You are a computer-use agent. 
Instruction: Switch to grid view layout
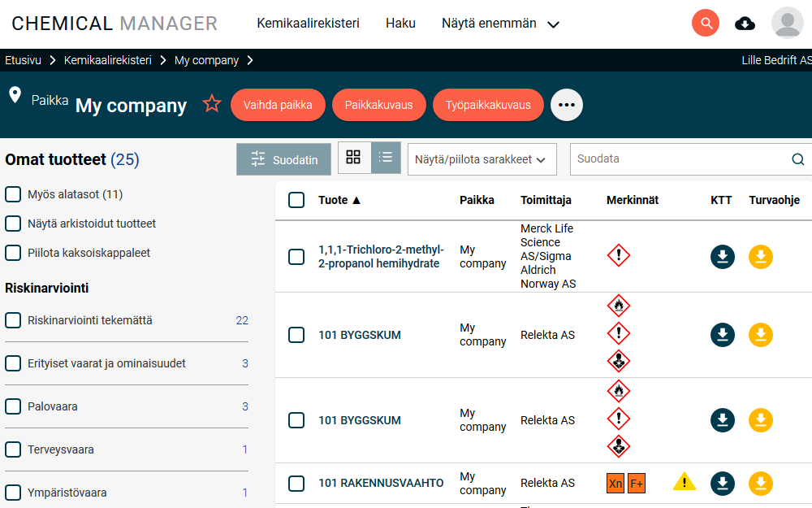pos(353,157)
